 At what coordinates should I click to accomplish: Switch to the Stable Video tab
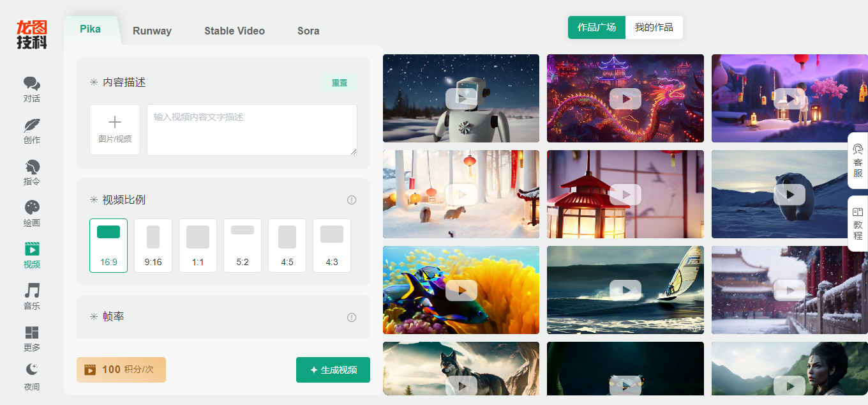pos(234,31)
